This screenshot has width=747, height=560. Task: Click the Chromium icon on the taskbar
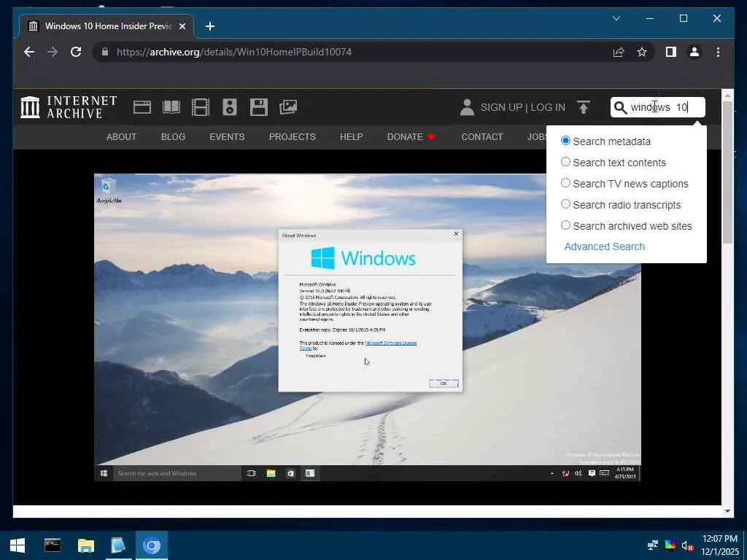click(152, 545)
